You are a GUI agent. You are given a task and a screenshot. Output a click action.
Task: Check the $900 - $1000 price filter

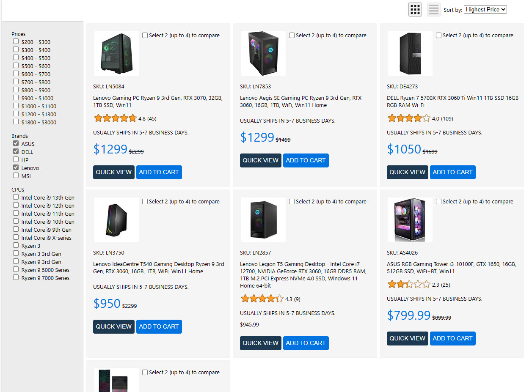pyautogui.click(x=16, y=98)
